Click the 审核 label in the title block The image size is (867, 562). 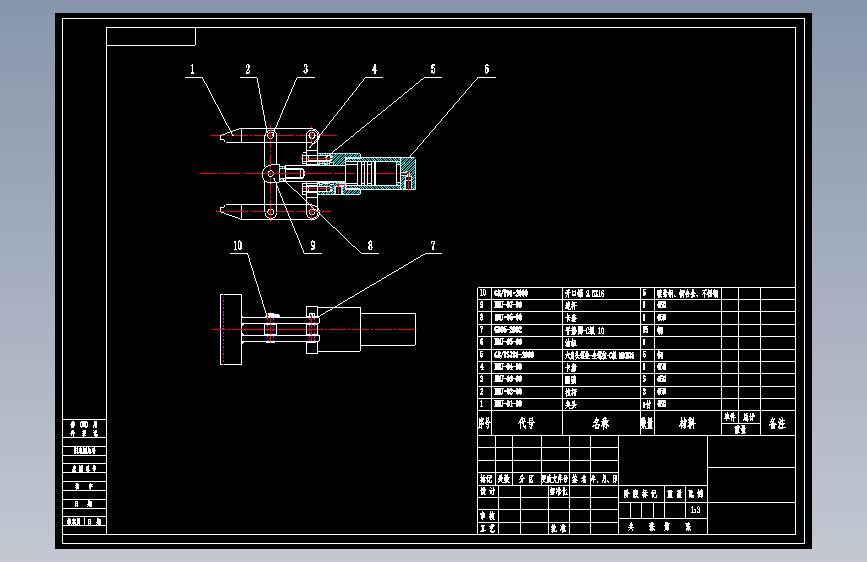(487, 516)
